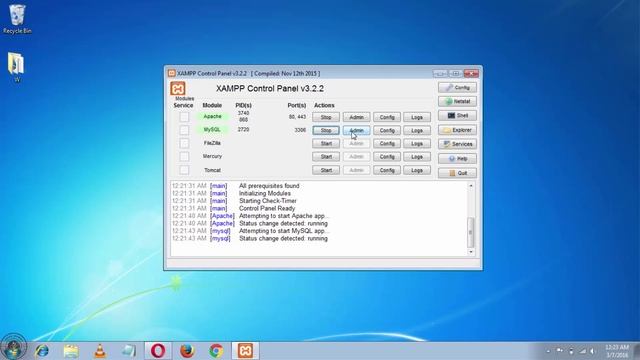
Task: Click the XAMPP title bar window icon
Action: [172, 73]
